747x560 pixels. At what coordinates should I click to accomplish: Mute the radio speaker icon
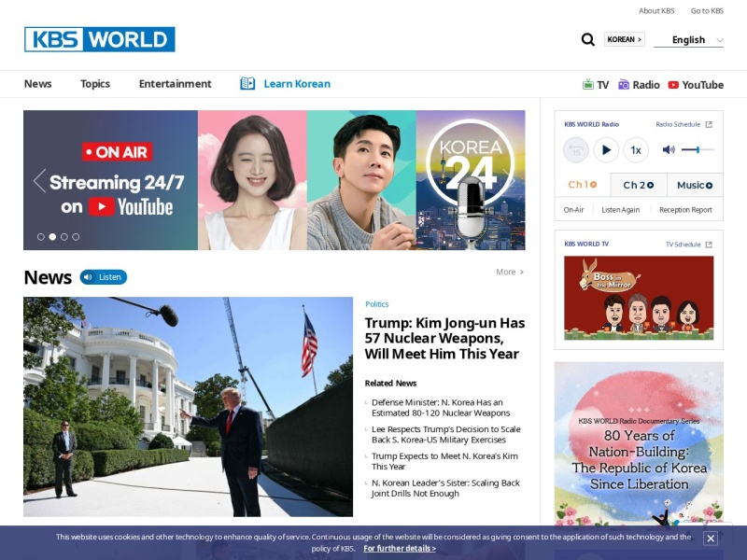click(x=669, y=149)
